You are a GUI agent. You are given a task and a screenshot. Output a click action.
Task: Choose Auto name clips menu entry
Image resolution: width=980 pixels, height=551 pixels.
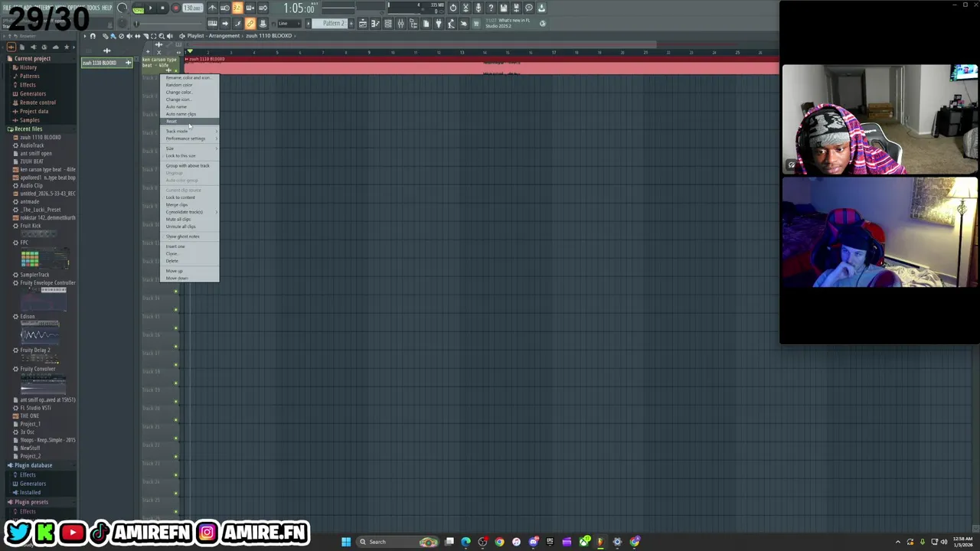point(191,114)
